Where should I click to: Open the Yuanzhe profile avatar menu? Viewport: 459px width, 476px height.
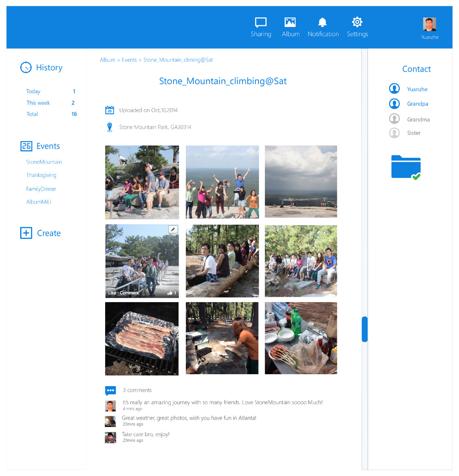pyautogui.click(x=430, y=25)
